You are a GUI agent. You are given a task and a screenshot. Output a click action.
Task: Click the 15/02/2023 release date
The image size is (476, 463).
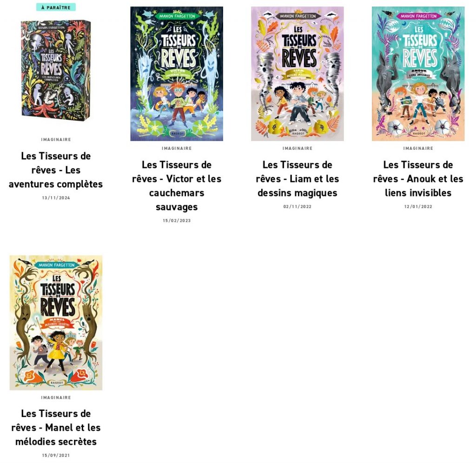[177, 221]
